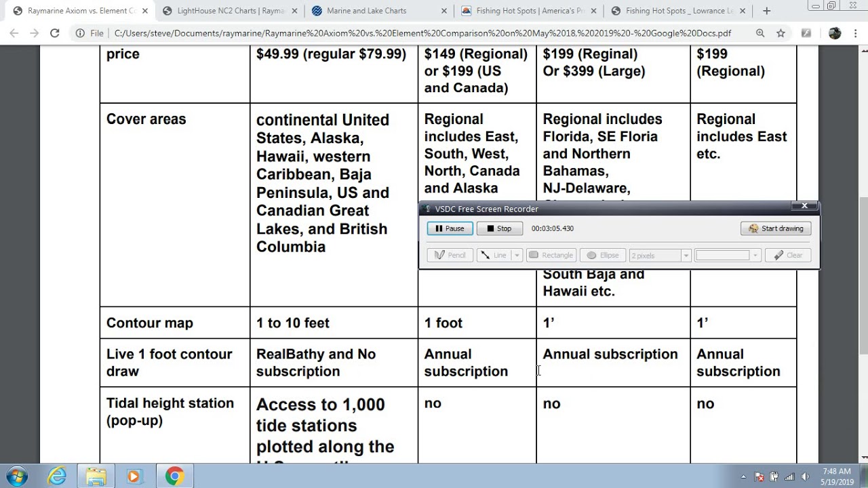This screenshot has height=488, width=868.
Task: Click the Flash extension icon
Action: point(806,33)
